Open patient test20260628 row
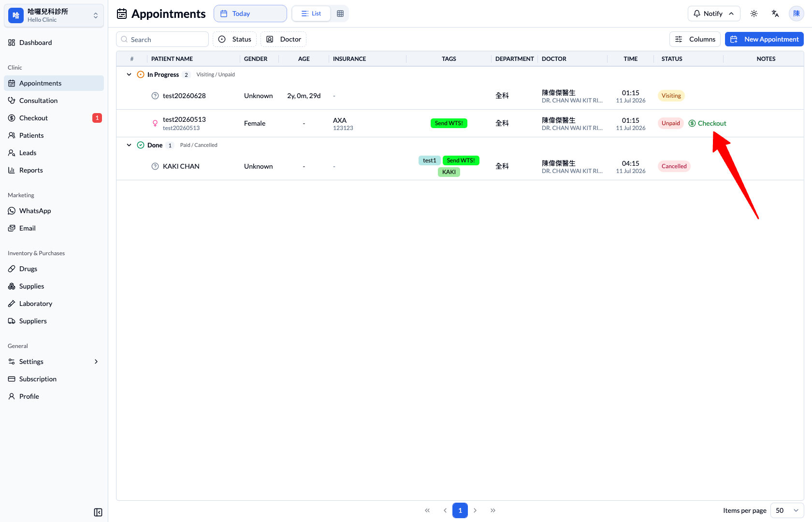The height and width of the screenshot is (522, 812). [460, 96]
